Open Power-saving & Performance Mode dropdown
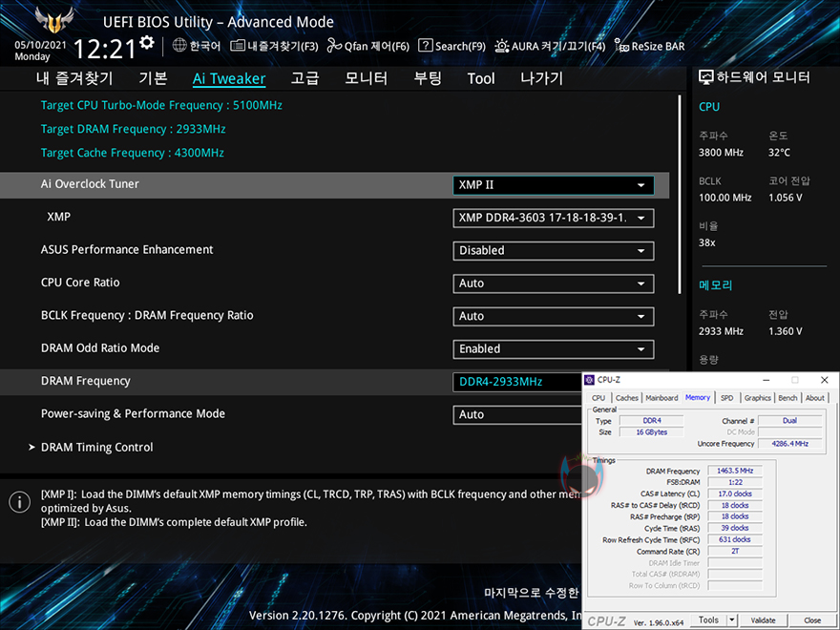 tap(517, 414)
